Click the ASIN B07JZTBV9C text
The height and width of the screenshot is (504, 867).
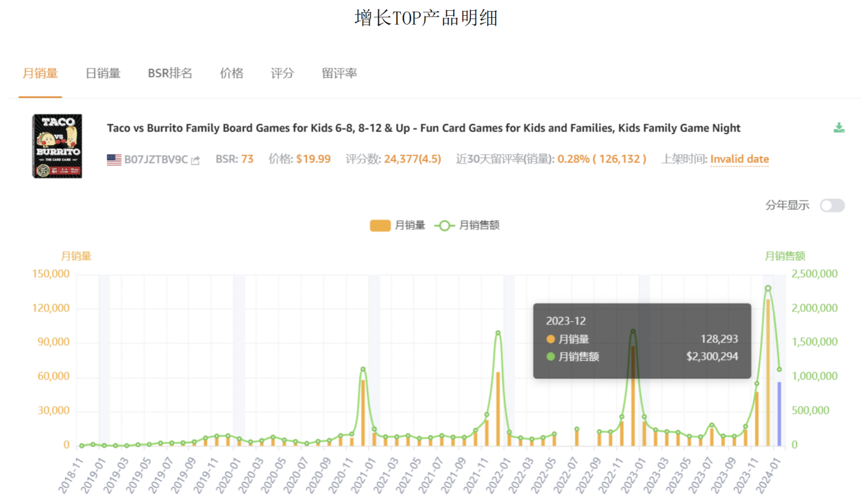(156, 160)
